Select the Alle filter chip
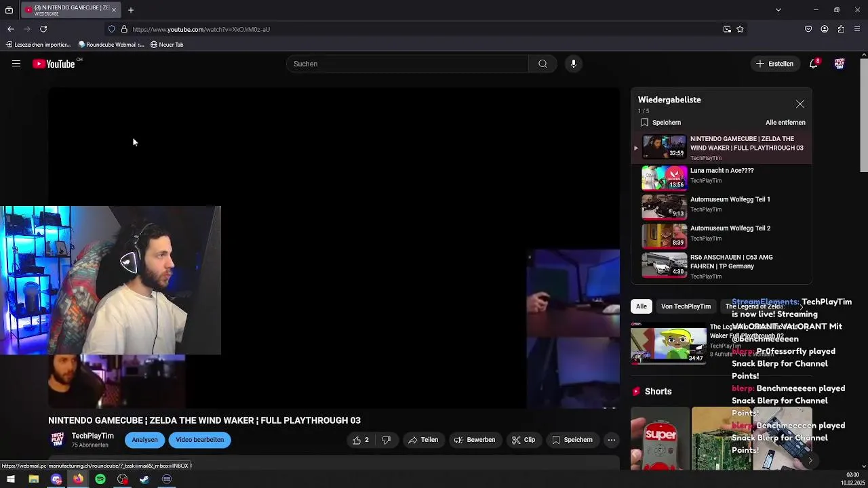Screen dimensions: 868x488 (x=642, y=306)
